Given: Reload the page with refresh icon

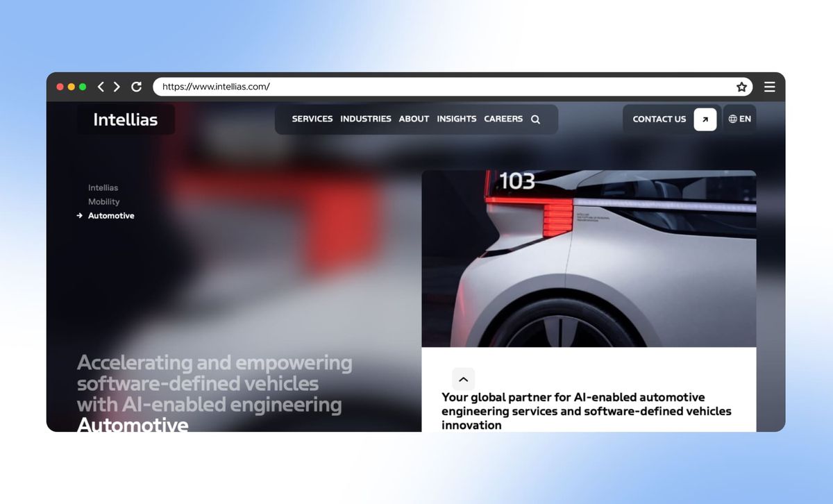Looking at the screenshot, I should click(x=137, y=87).
